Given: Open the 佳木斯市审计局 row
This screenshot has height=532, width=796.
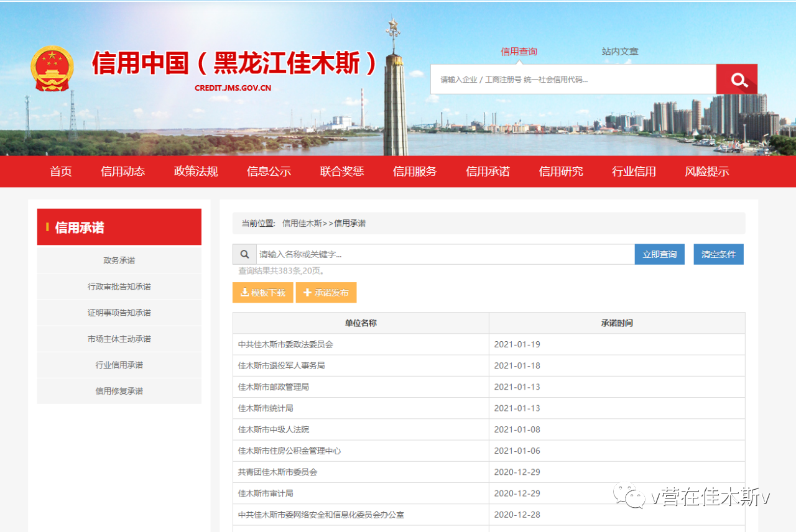Looking at the screenshot, I should coord(489,493).
